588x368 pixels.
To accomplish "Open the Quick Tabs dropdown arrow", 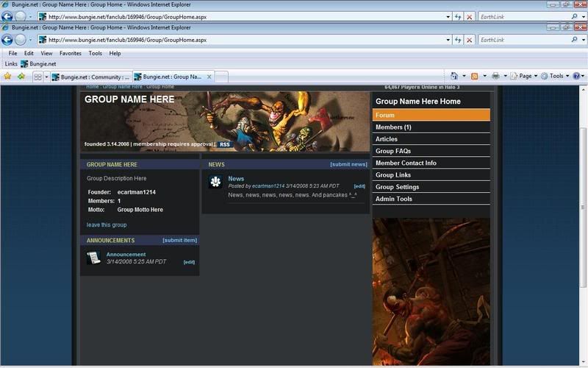I will tap(46, 77).
